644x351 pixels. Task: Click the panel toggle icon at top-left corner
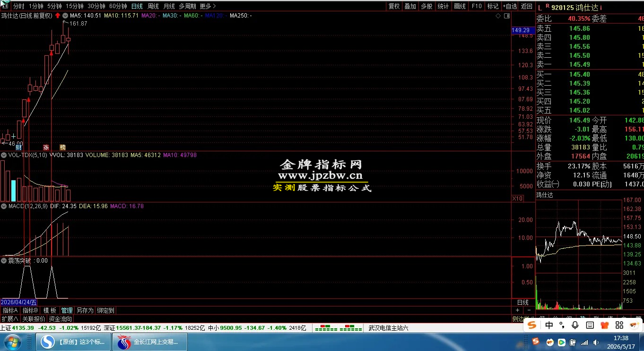click(x=4, y=6)
